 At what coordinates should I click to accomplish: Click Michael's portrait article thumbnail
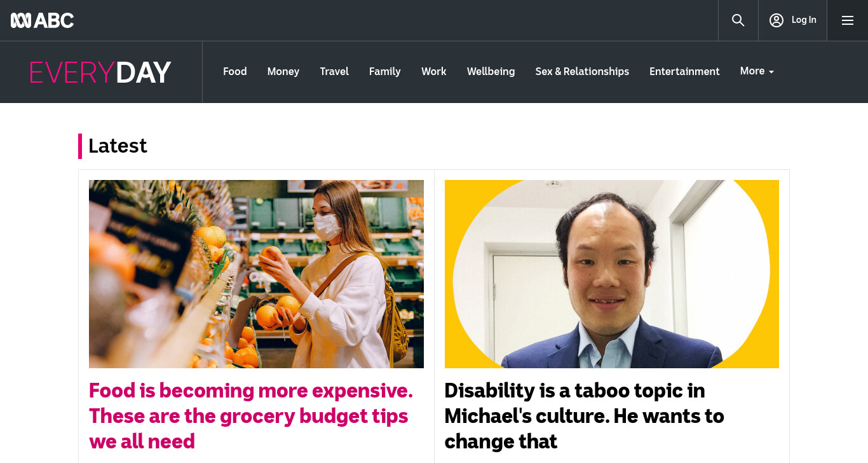pyautogui.click(x=611, y=274)
